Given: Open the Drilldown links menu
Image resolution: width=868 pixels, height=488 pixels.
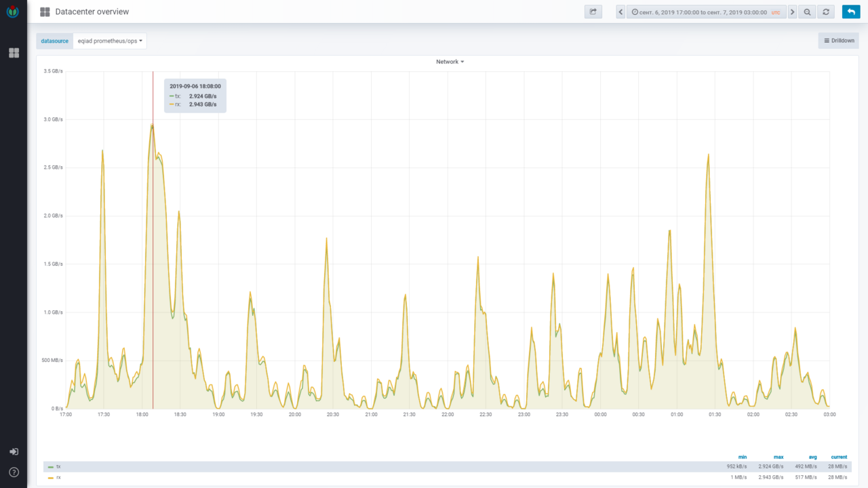Looking at the screenshot, I should pos(839,41).
